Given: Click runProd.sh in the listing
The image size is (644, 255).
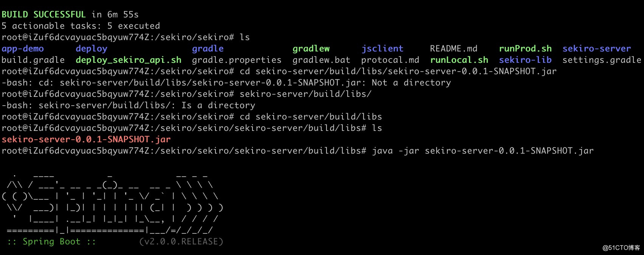Looking at the screenshot, I should pos(525,48).
